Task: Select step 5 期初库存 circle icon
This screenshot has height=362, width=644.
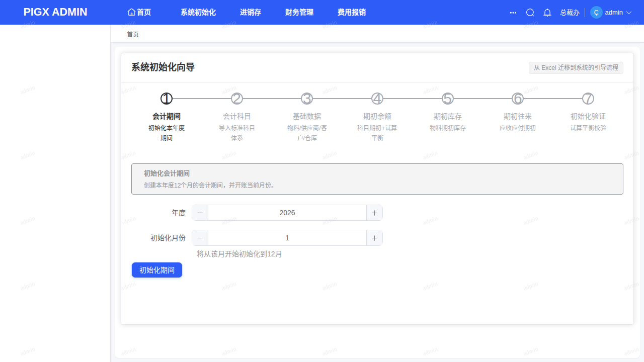Action: [x=448, y=99]
